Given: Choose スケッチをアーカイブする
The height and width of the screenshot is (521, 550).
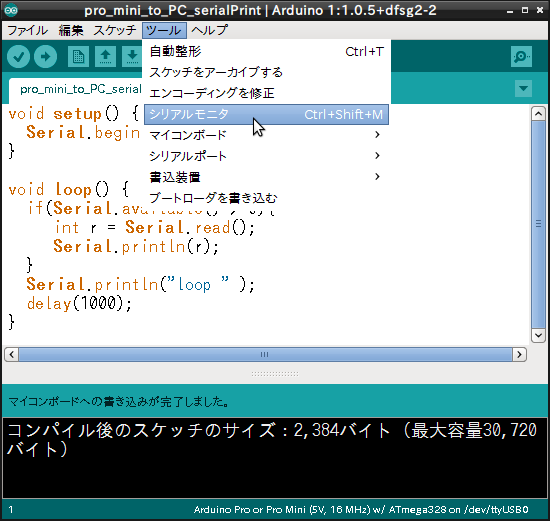Looking at the screenshot, I should click(x=266, y=73).
